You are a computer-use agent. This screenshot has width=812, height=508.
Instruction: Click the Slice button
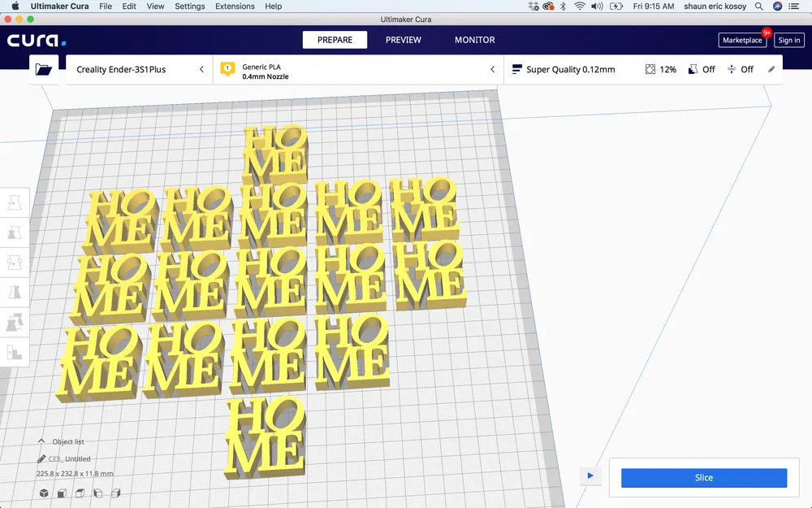point(704,477)
